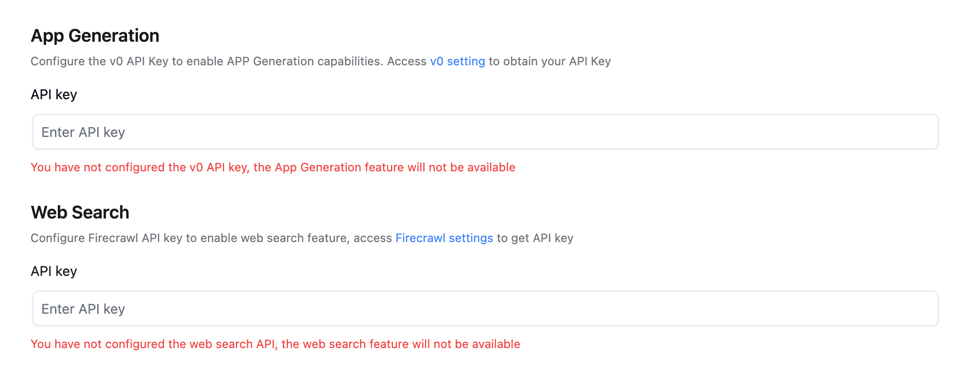
Task: Select the v0 API key input box
Action: (485, 132)
